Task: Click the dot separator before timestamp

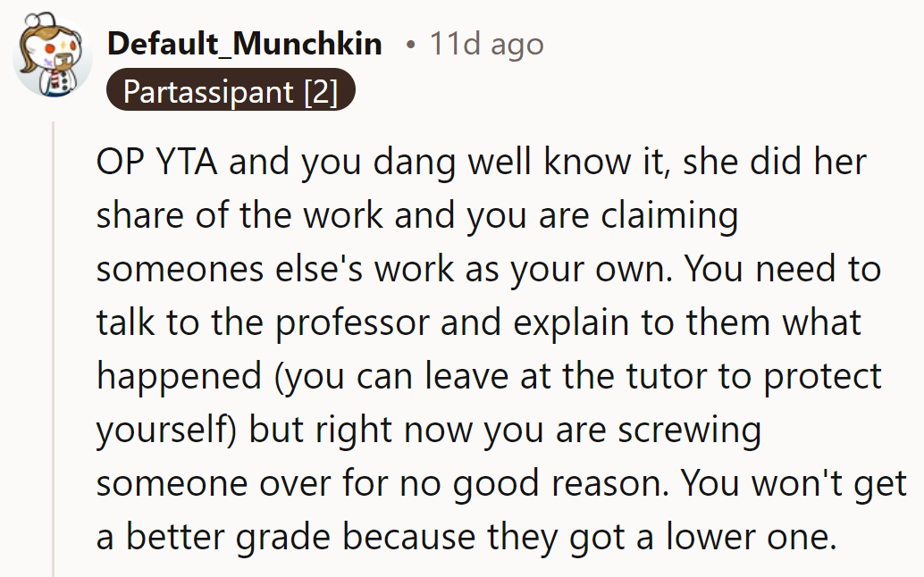Action: [410, 45]
